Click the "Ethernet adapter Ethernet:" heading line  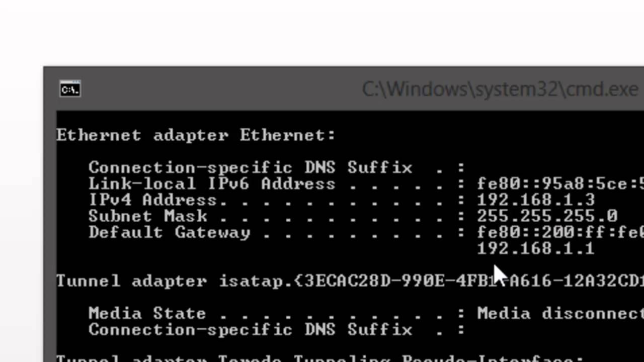tap(195, 135)
